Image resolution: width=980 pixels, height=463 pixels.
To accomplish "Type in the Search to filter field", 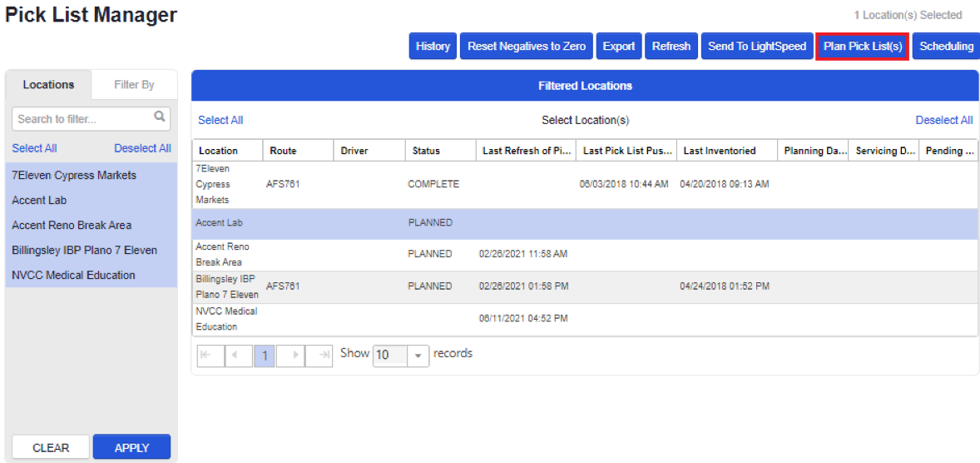I will point(83,119).
